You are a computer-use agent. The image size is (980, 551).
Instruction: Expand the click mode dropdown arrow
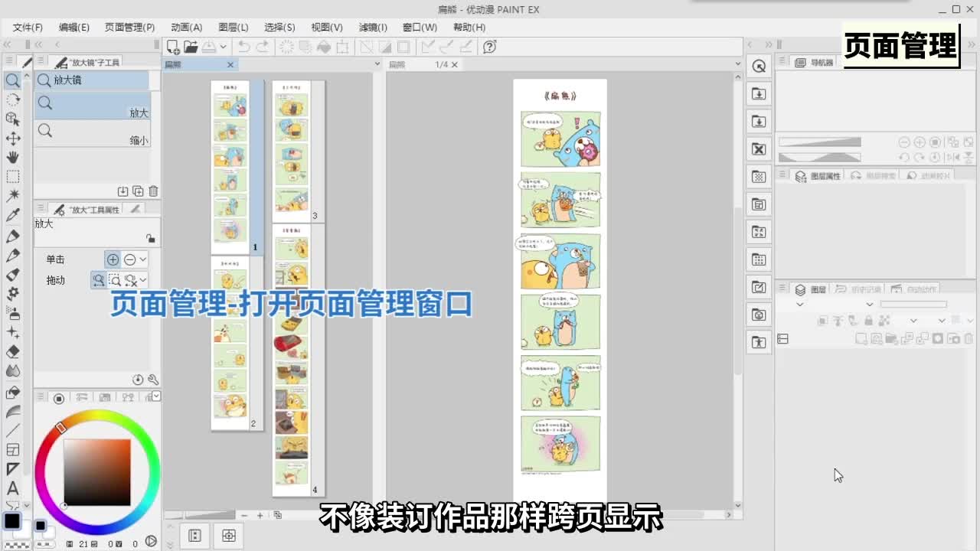coord(142,259)
